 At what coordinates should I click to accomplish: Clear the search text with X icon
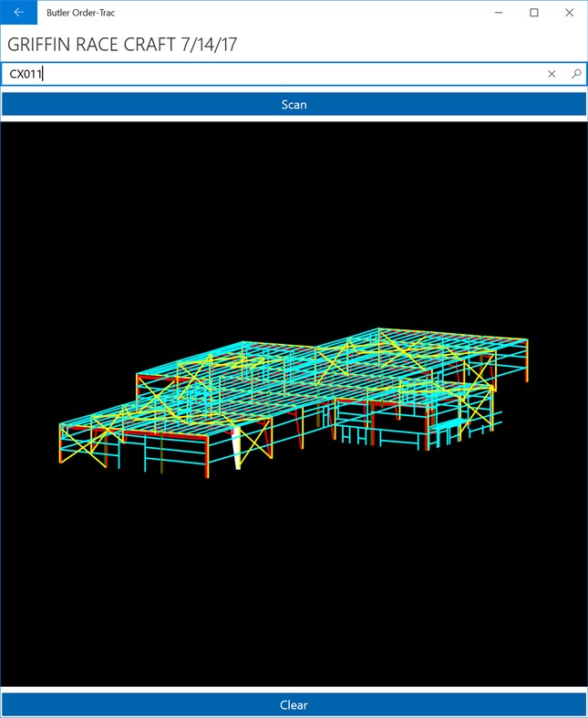pyautogui.click(x=552, y=74)
